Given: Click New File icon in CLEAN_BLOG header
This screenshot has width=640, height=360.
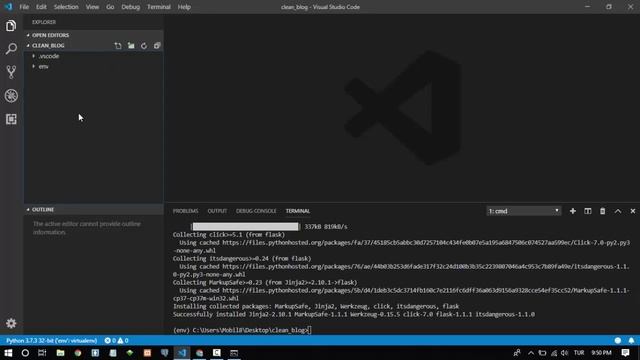Looking at the screenshot, I should [x=118, y=46].
